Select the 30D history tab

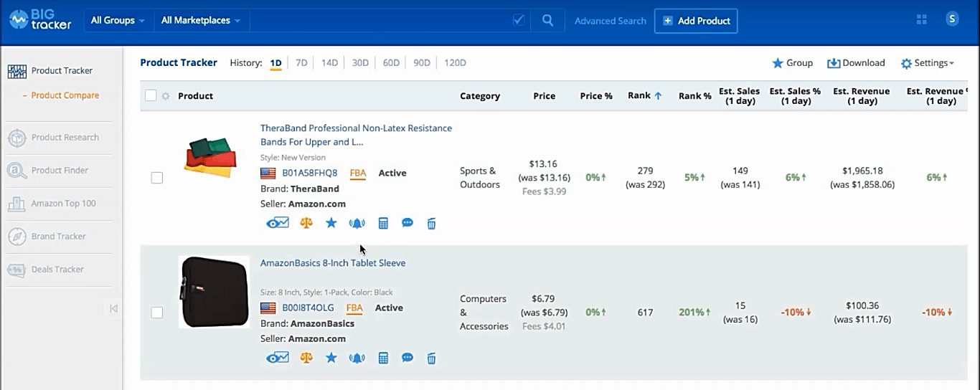(360, 63)
